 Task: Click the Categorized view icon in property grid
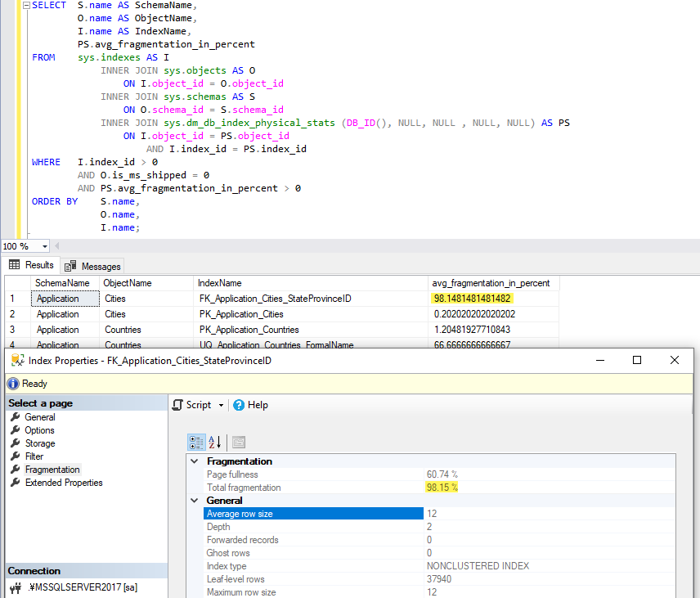(x=196, y=442)
